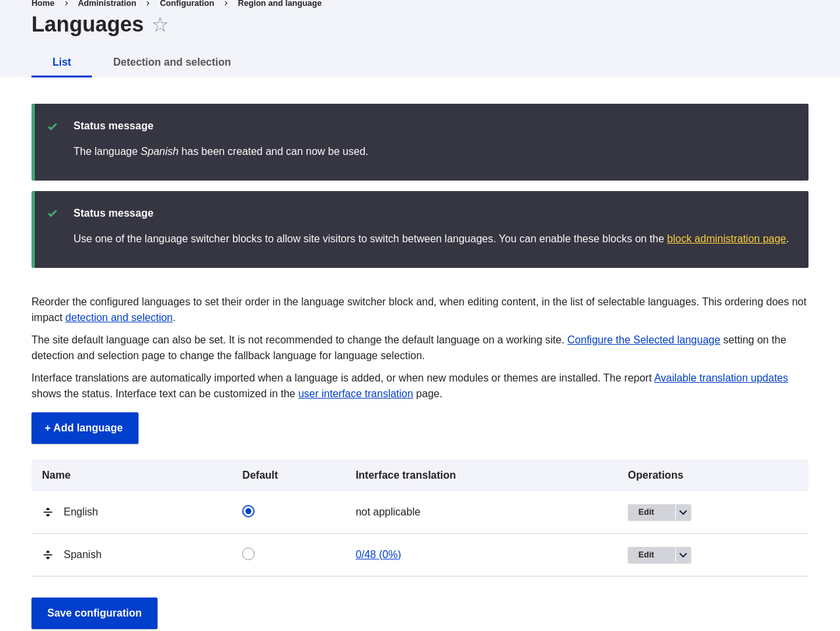The width and height of the screenshot is (840, 631).
Task: Click the checkmark icon on second status message
Action: pos(51,213)
